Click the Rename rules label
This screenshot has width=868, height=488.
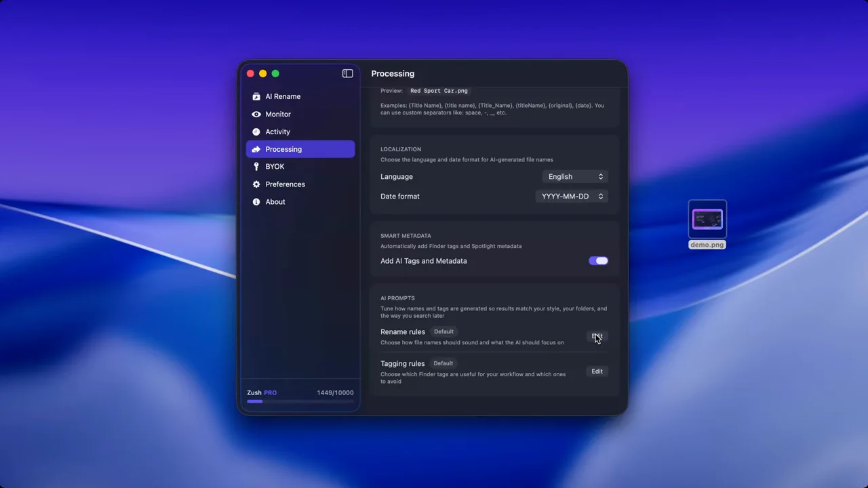point(403,331)
